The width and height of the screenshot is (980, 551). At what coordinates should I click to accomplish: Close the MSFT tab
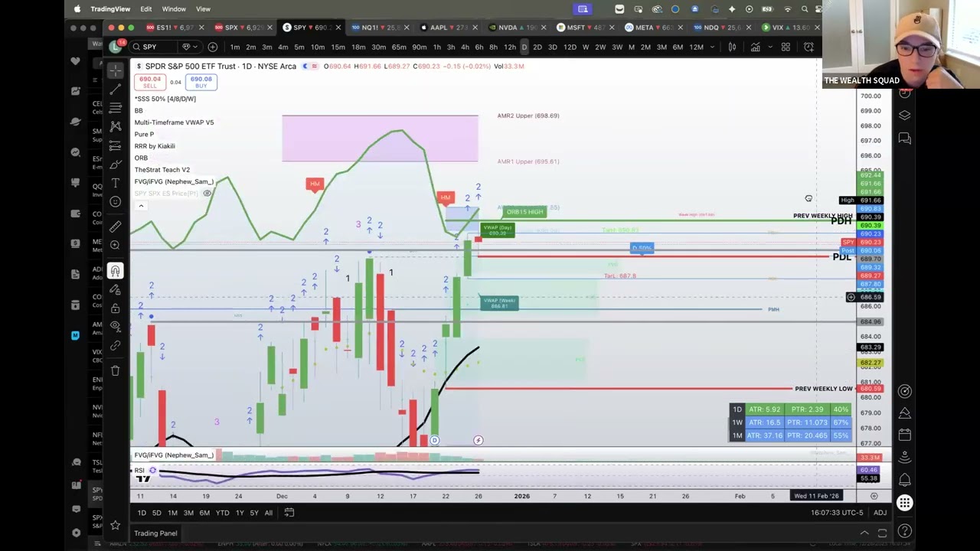pos(610,28)
